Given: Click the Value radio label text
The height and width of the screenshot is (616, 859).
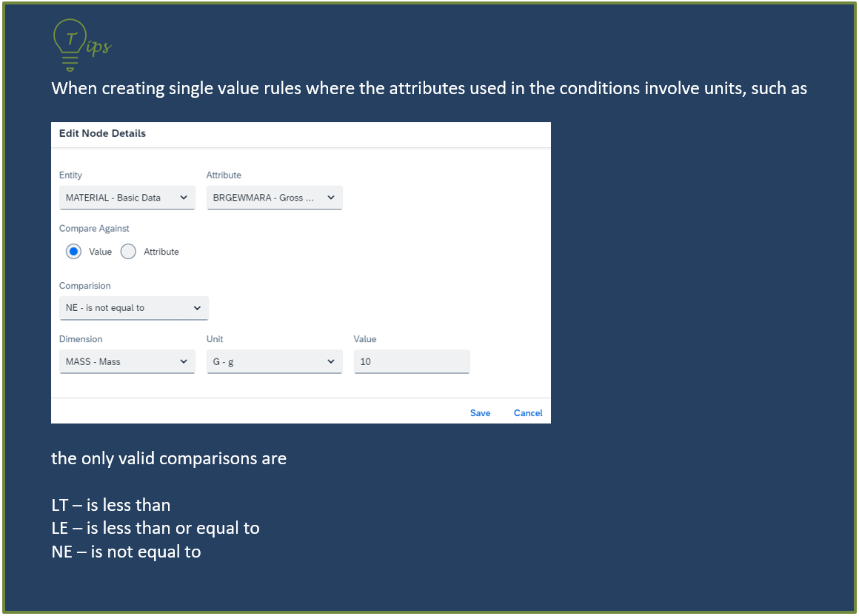Looking at the screenshot, I should (x=100, y=252).
